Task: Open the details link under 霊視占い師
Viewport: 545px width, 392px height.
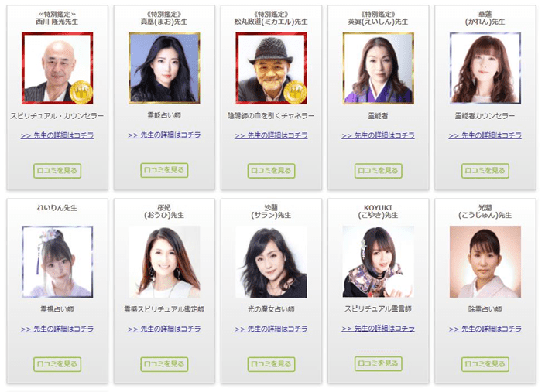Action: (57, 329)
